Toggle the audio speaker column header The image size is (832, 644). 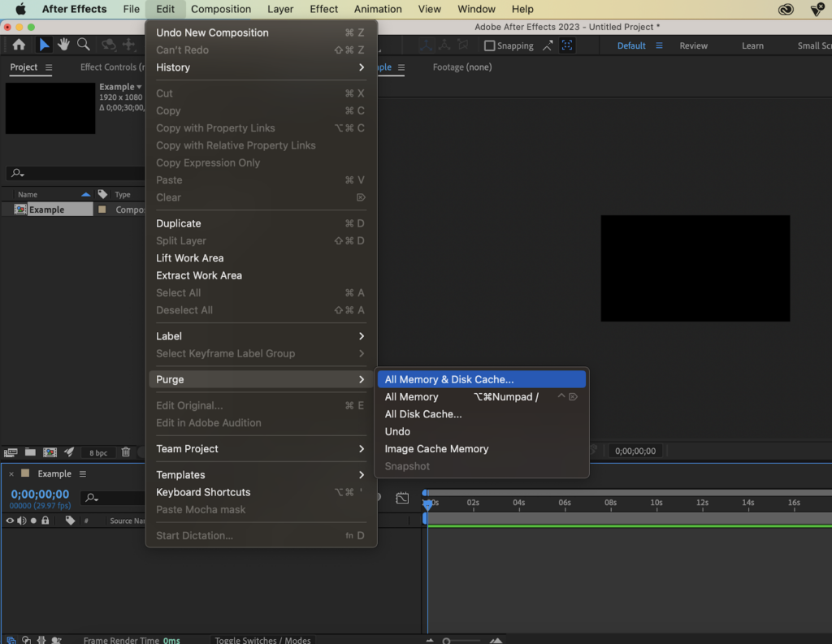22,521
